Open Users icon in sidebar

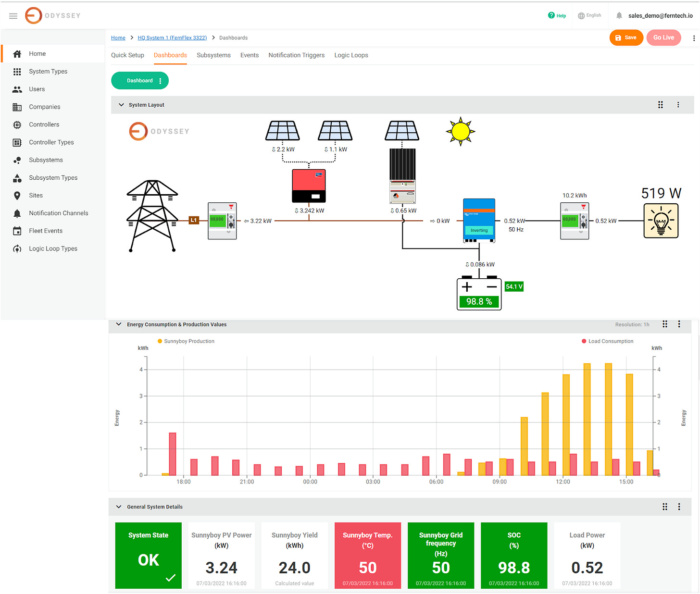click(17, 89)
